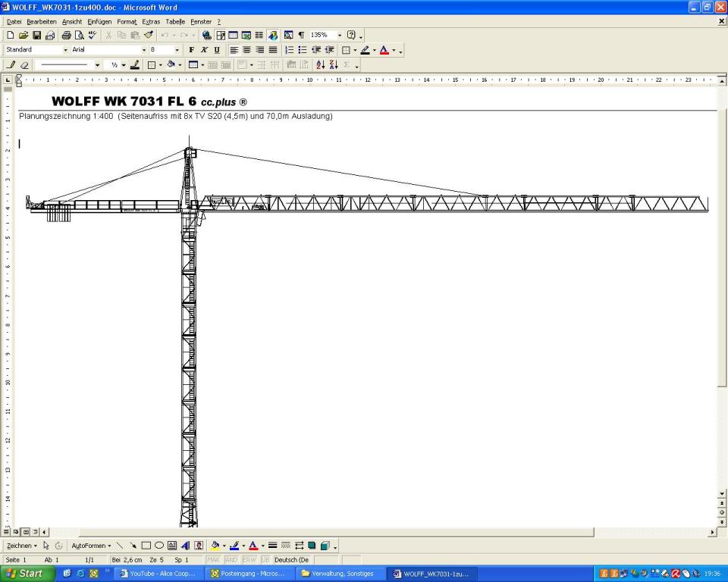
Task: Sort table ascending (A to Z)
Action: [320, 65]
